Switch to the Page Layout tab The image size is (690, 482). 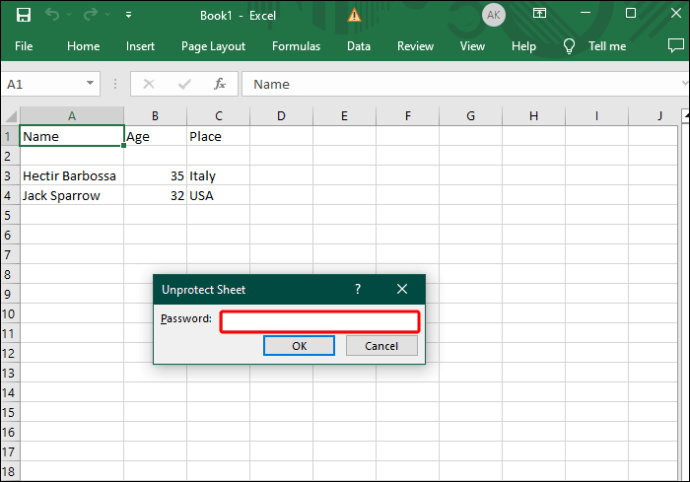click(213, 46)
